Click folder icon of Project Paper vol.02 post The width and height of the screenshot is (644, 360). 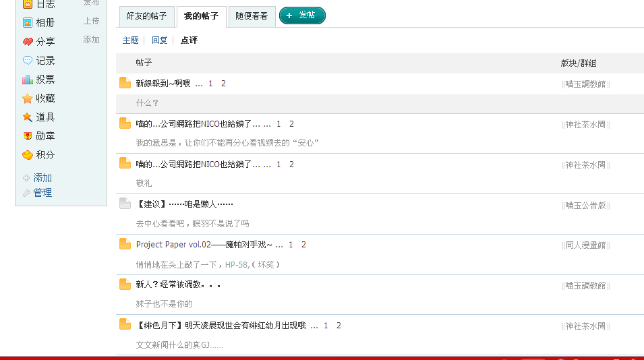[x=125, y=244]
